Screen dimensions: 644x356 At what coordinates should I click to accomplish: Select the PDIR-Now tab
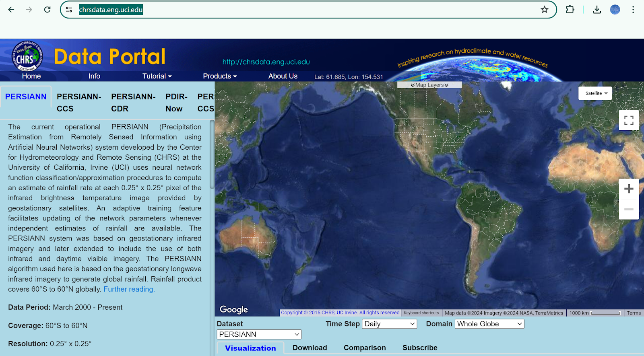coord(176,103)
